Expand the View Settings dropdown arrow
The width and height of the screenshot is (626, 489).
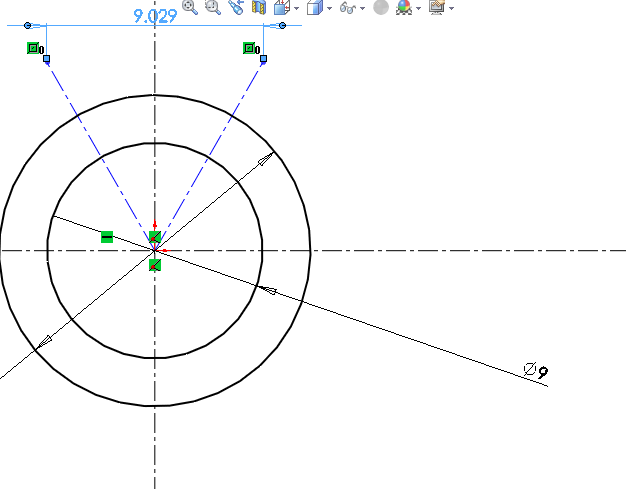coord(452,8)
